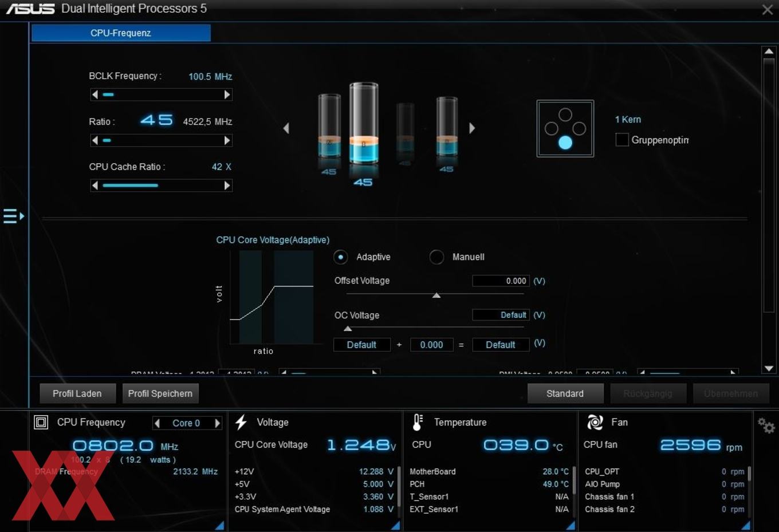This screenshot has height=532, width=779.
Task: Decrease CPU Cache Ratio with left arrow
Action: click(95, 186)
